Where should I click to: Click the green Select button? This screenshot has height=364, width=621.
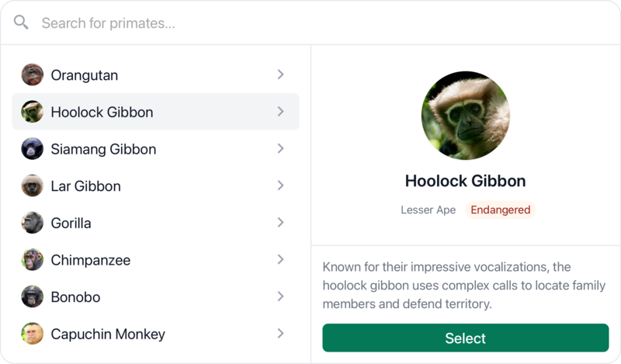pyautogui.click(x=465, y=338)
